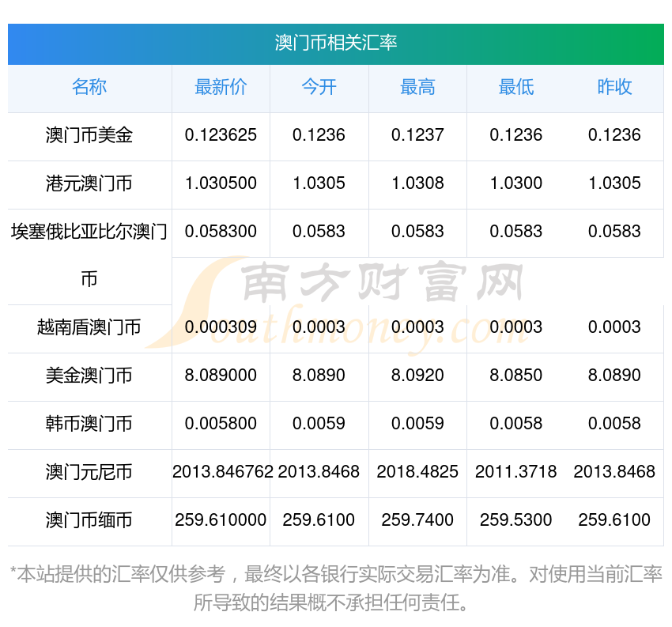
Task: Click the disclaimer text starting 本站提供的汇率
Action: 335,588
